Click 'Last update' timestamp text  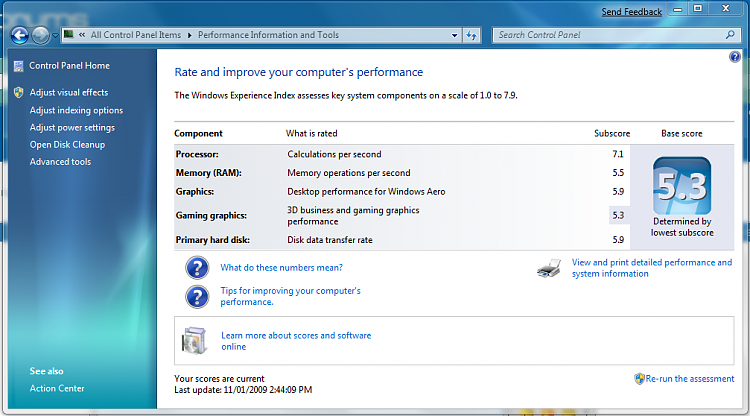pyautogui.click(x=243, y=390)
